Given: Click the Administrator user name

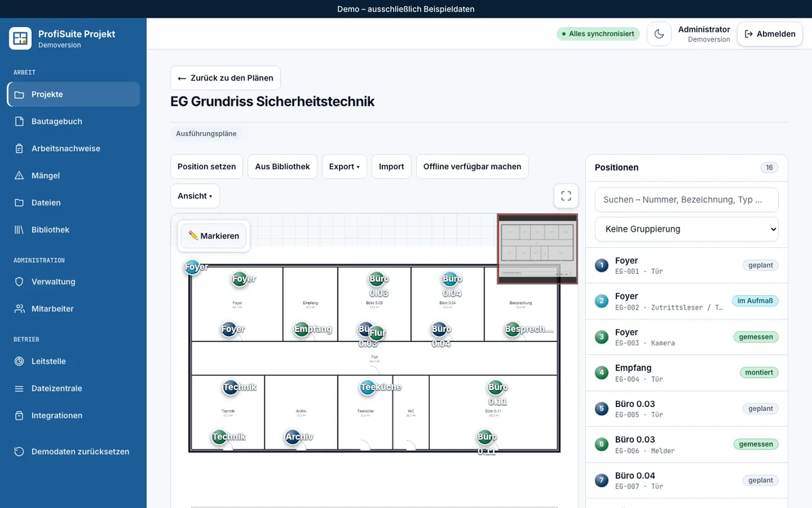Looking at the screenshot, I should pyautogui.click(x=704, y=29).
